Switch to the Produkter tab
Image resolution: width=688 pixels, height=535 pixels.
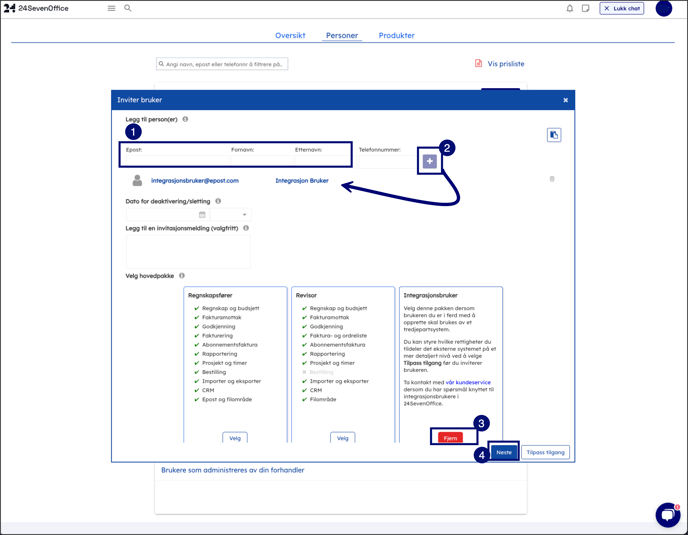point(396,36)
